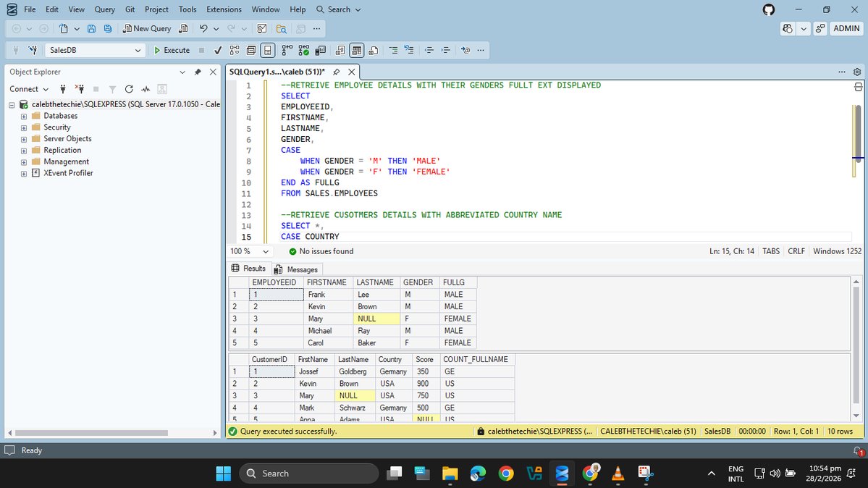Collapse the calebthetechie\SQLEXPRESS server node
The width and height of the screenshot is (868, 488).
point(12,105)
